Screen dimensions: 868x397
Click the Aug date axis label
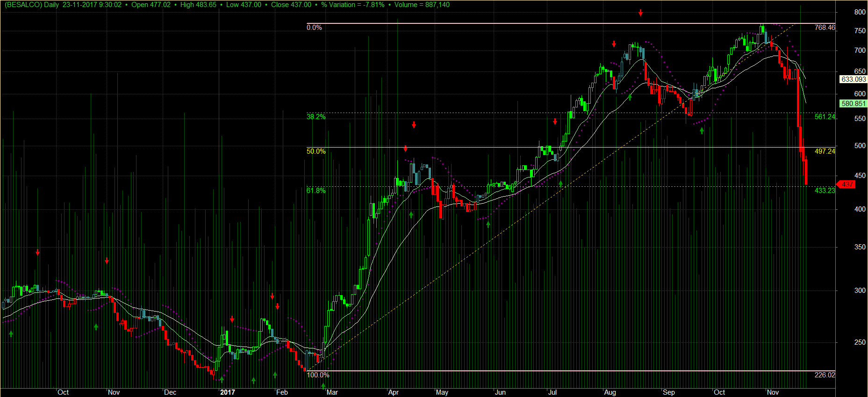tap(610, 392)
